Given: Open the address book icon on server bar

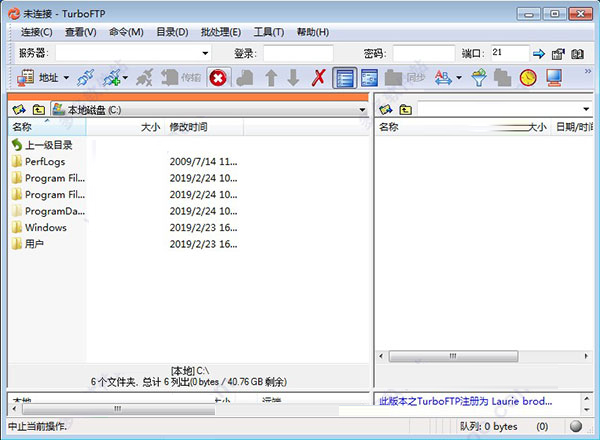Looking at the screenshot, I should 577,54.
